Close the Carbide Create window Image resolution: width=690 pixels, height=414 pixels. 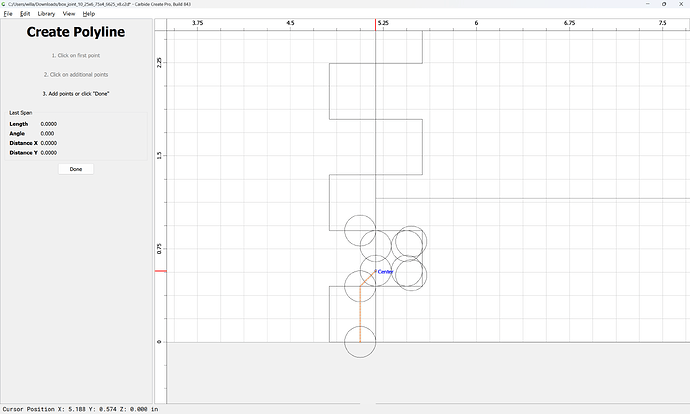click(x=681, y=4)
